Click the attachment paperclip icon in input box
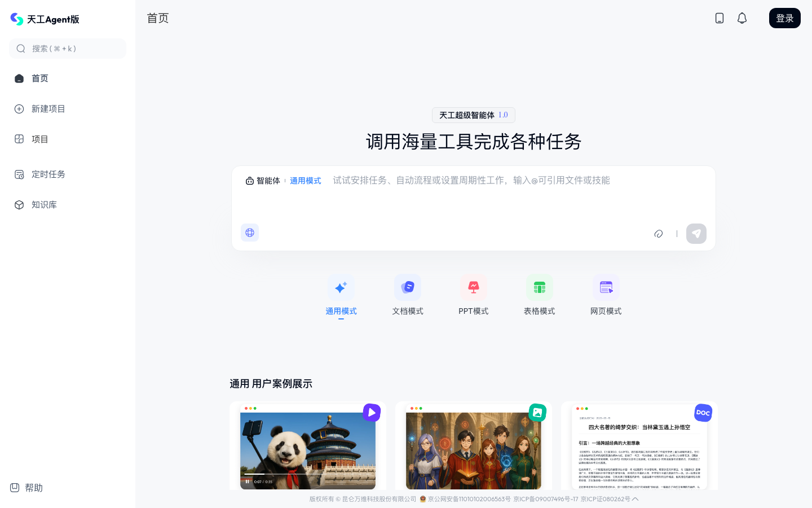Viewport: 812px width, 508px height. point(659,233)
